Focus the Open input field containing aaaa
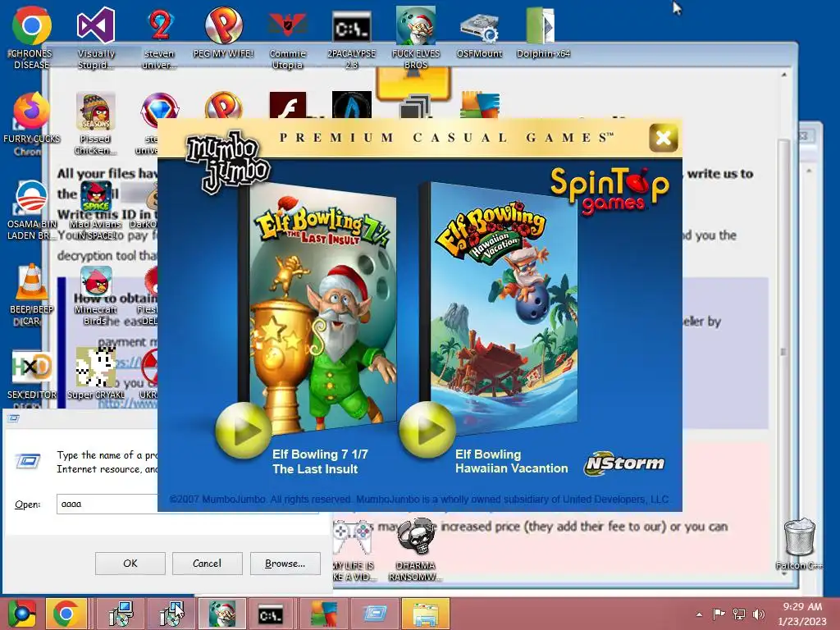 [107, 504]
